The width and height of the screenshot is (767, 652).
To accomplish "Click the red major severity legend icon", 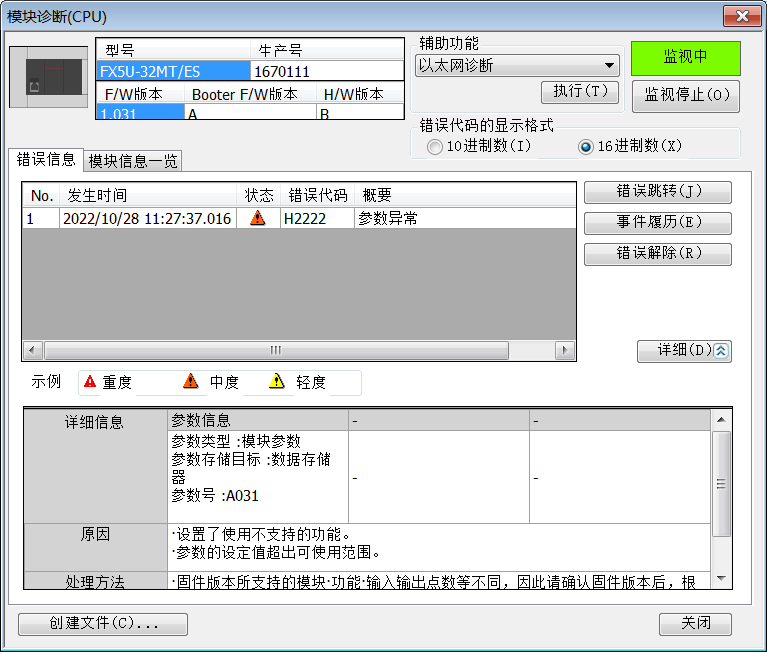I will click(x=90, y=382).
